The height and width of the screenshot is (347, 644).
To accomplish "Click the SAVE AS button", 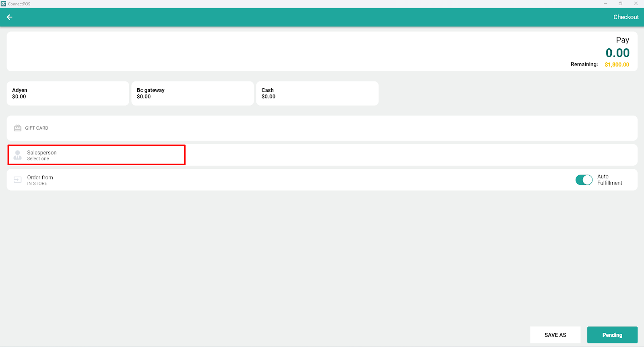I will pos(555,335).
